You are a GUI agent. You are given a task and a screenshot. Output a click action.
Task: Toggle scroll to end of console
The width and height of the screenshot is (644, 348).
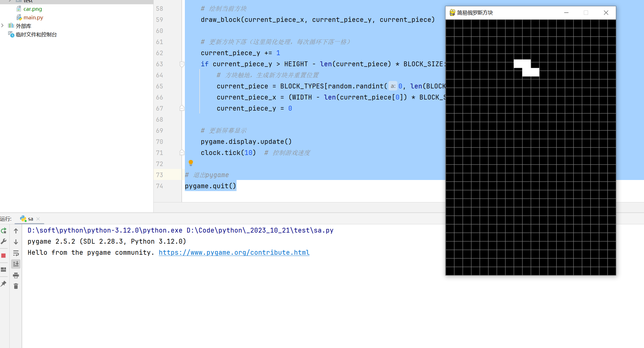pos(16,264)
